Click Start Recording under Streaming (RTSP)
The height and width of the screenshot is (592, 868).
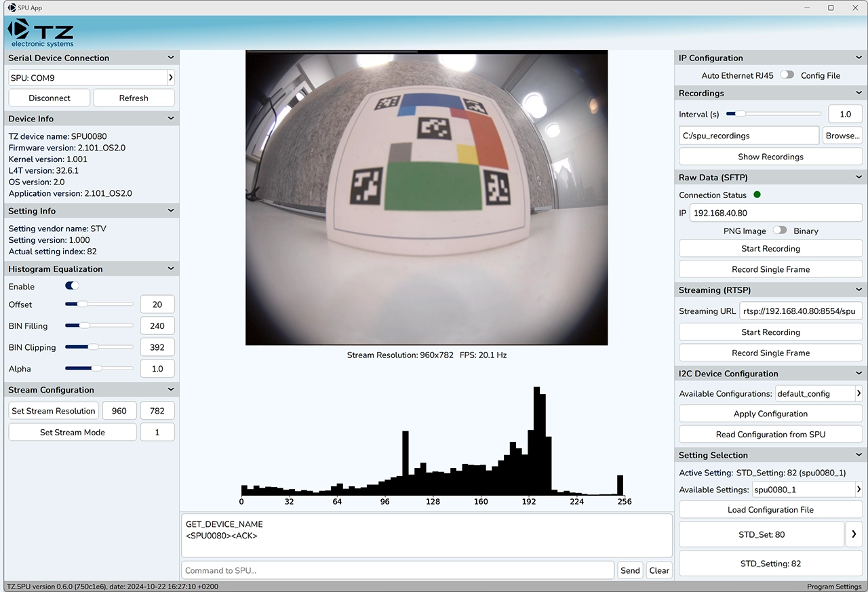[x=771, y=332]
